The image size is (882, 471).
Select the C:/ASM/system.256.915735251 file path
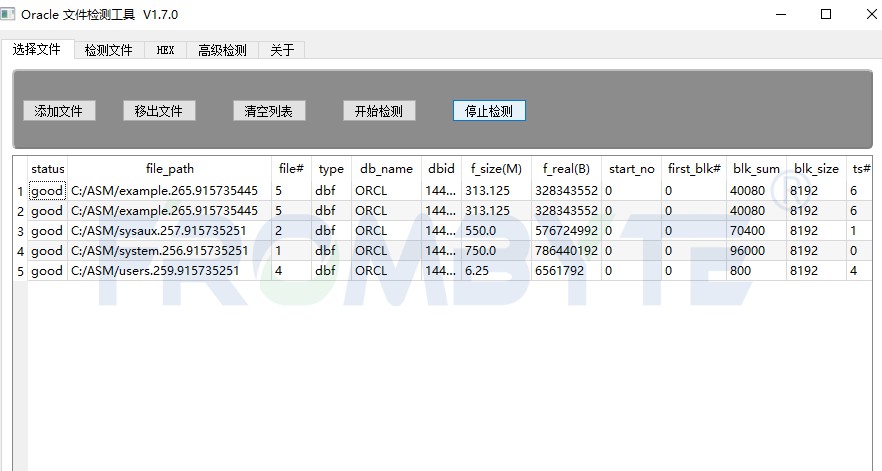169,251
